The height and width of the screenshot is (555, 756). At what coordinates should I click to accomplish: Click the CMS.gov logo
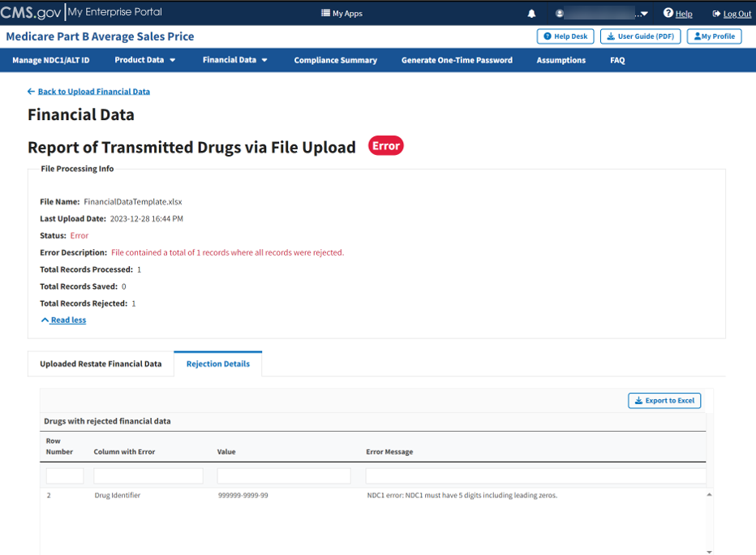(x=31, y=12)
